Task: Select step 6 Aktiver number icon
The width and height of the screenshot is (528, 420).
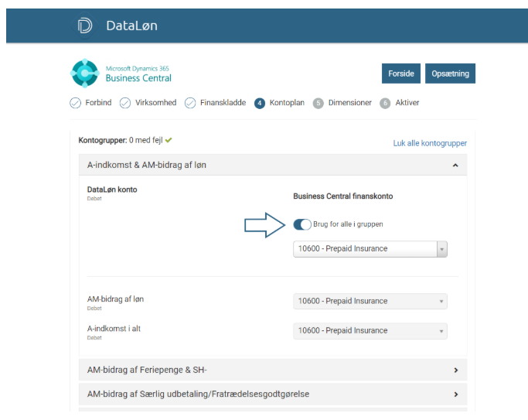Action: [x=385, y=103]
